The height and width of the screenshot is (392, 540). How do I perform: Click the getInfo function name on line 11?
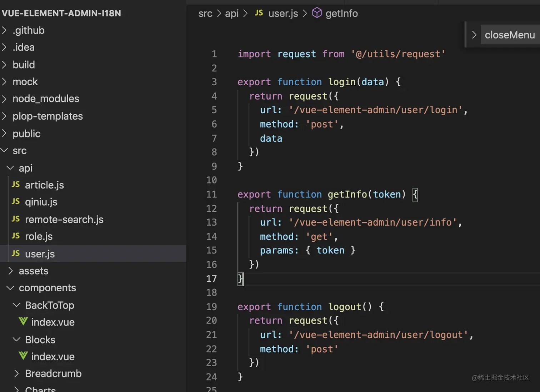point(347,195)
